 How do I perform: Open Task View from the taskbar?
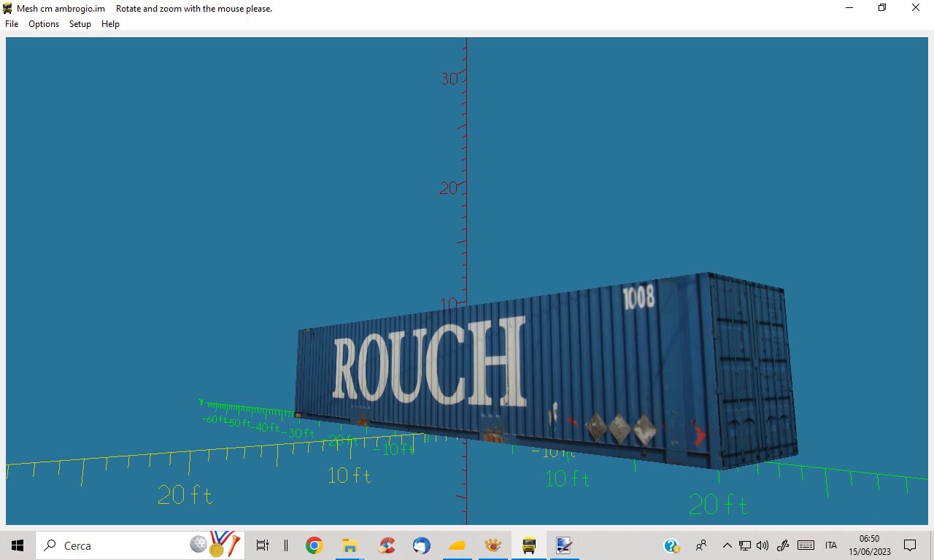point(263,545)
